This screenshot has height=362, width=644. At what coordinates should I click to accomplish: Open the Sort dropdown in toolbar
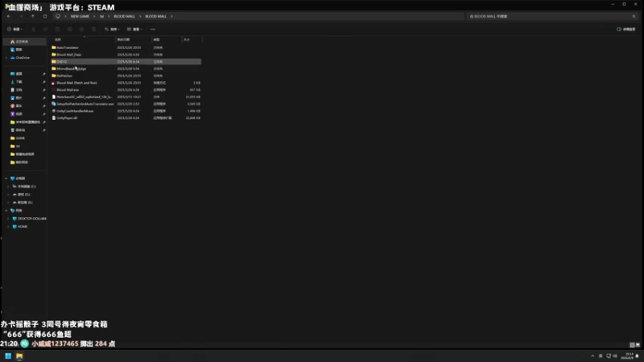pos(112,29)
